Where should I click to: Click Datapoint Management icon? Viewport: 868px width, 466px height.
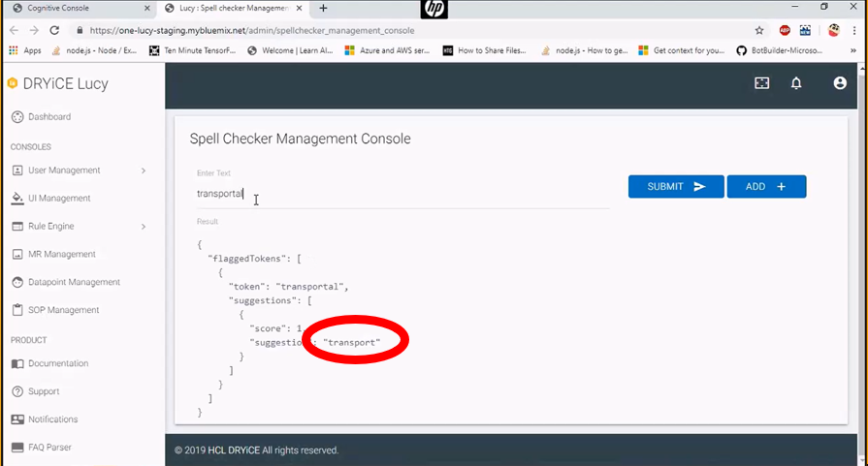[x=17, y=282]
